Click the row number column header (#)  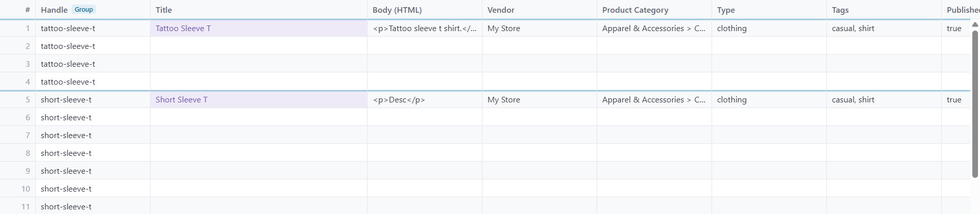coord(18,10)
